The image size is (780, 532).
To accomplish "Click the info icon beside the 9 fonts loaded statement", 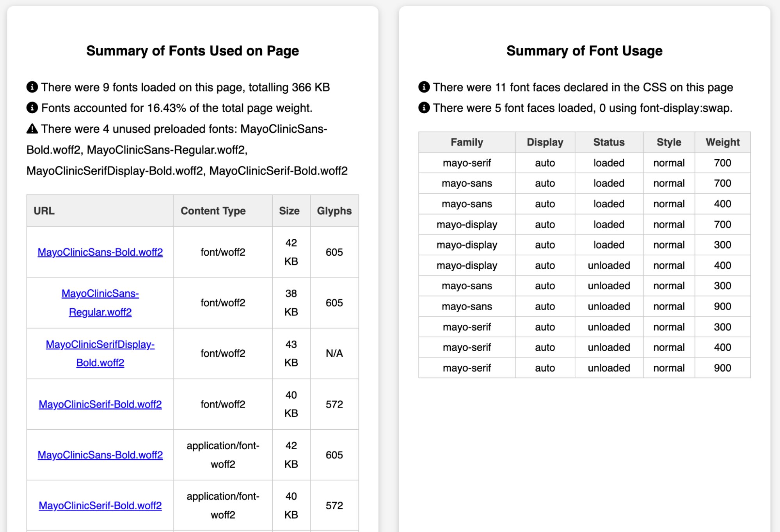I will click(x=32, y=87).
